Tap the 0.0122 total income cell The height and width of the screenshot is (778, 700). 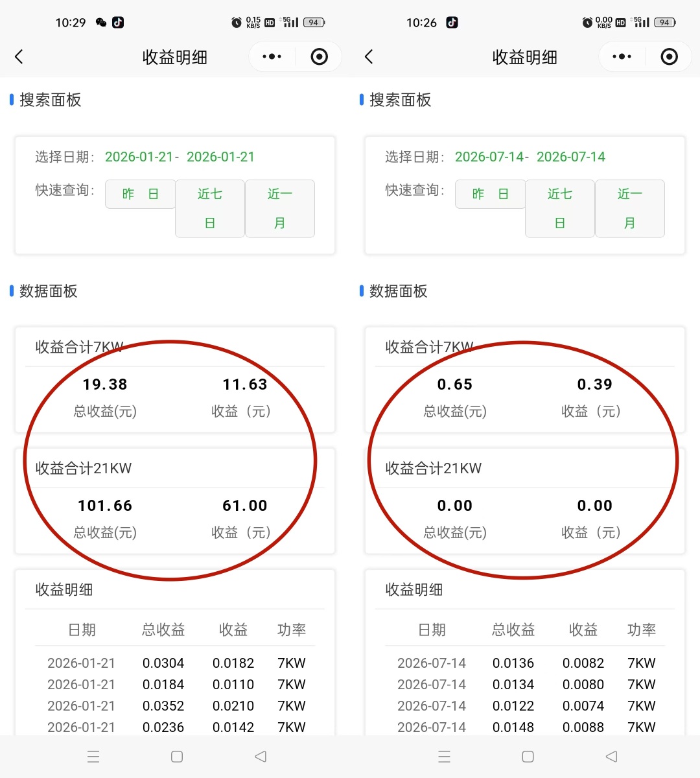513,706
